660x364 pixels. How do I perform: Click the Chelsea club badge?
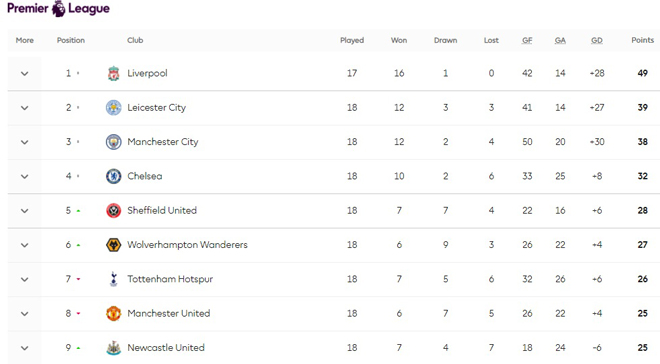point(113,176)
